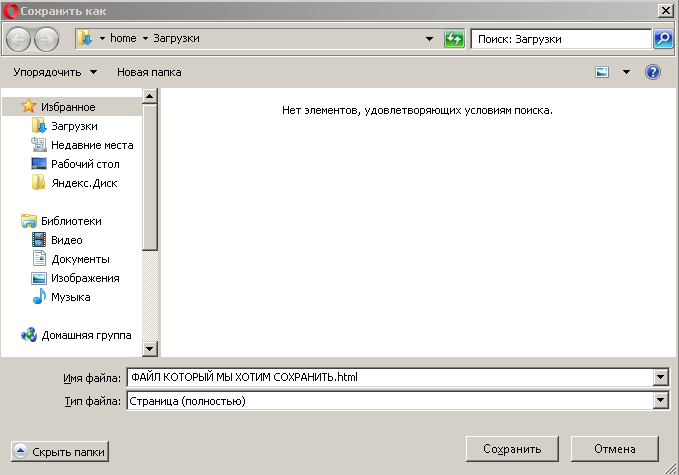Select Яндекс.Диск label in the sidebar
The width and height of the screenshot is (679, 475).
[x=84, y=183]
